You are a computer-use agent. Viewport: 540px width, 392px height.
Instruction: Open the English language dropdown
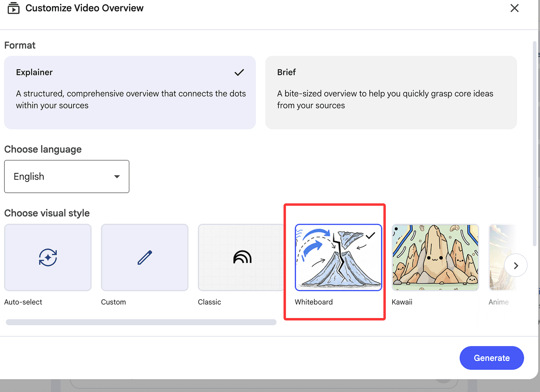(66, 177)
